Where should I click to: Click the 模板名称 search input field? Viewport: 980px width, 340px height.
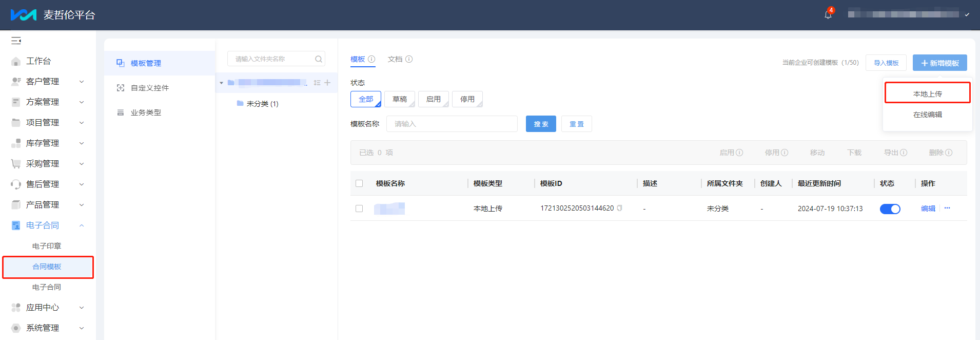[x=452, y=124]
